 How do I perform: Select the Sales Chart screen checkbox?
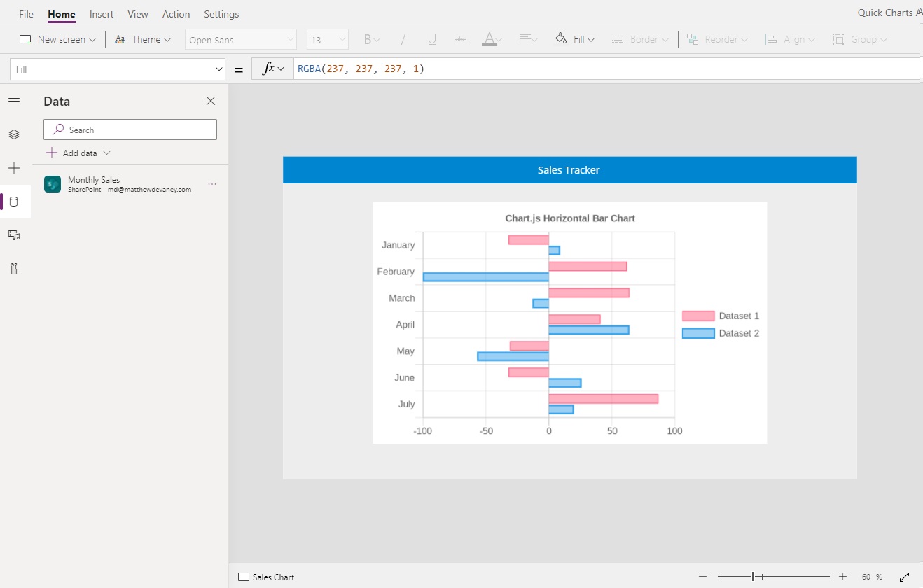[x=242, y=577]
